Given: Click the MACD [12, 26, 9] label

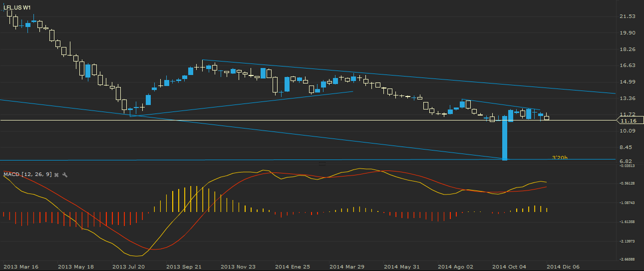Looking at the screenshot, I should 27,174.
